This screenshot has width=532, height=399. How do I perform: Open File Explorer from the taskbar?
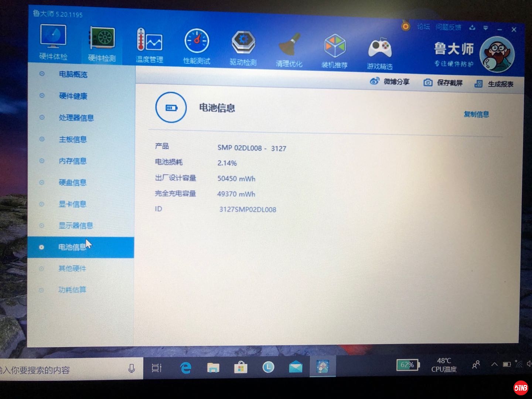pyautogui.click(x=213, y=368)
